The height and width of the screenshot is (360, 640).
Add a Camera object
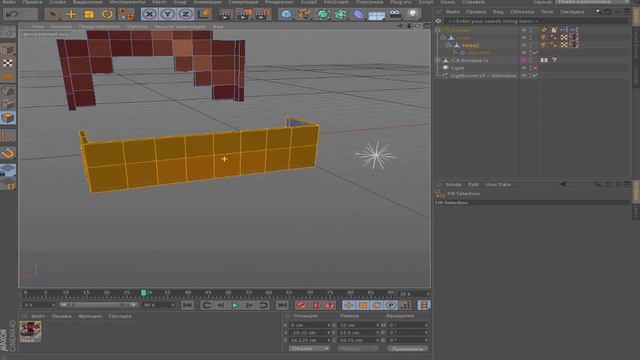pyautogui.click(x=395, y=14)
